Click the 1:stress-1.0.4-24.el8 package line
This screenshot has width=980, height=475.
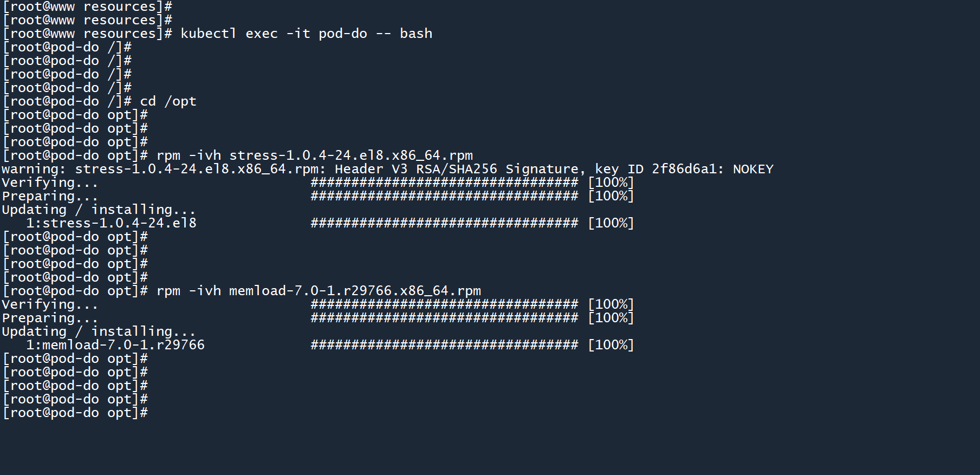point(111,223)
